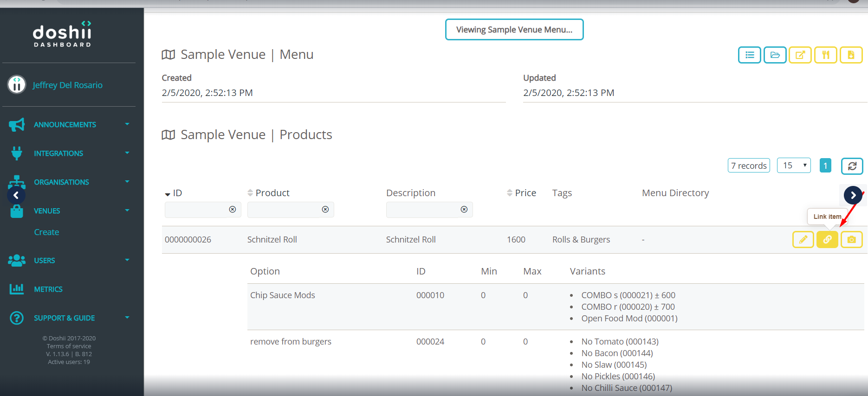Click the Rolls & Burgers tag
868x396 pixels.
point(581,240)
